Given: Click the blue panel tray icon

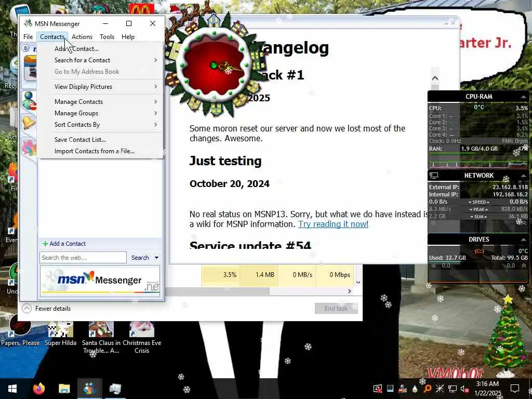Looking at the screenshot, I should [x=390, y=389].
